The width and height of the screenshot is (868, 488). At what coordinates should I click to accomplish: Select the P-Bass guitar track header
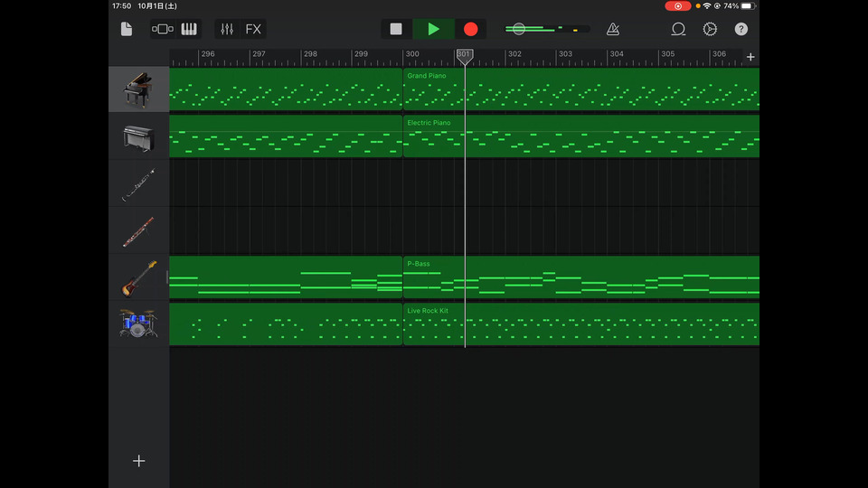pyautogui.click(x=138, y=277)
